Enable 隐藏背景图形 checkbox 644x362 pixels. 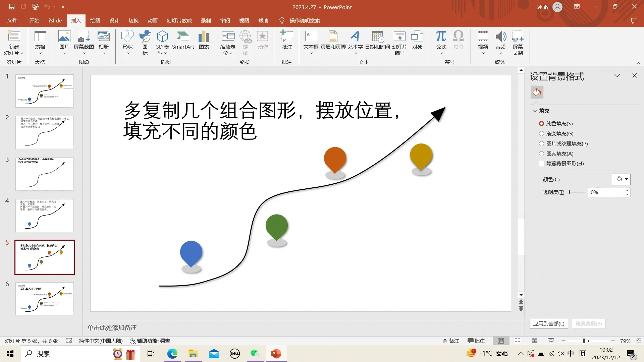pos(542,164)
